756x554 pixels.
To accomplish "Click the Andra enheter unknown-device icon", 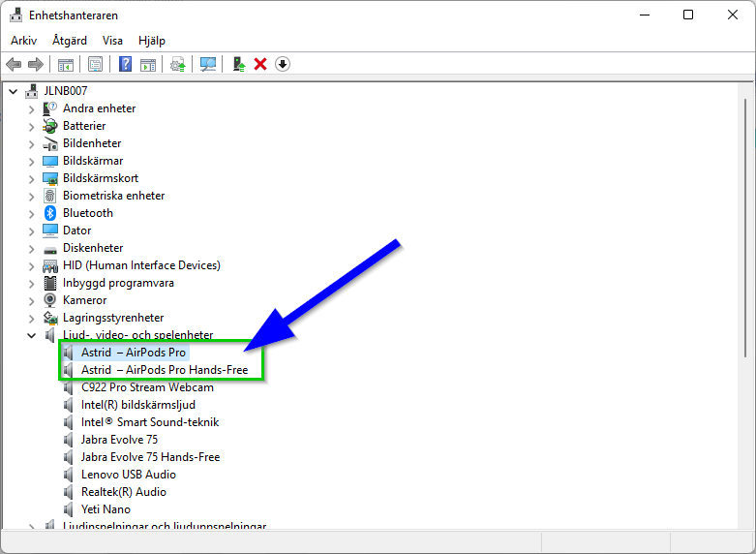I will 50,108.
